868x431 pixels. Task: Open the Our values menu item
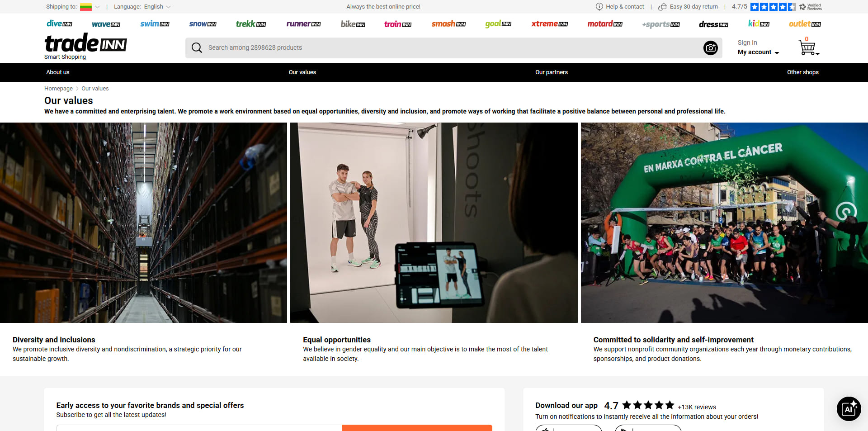click(302, 72)
